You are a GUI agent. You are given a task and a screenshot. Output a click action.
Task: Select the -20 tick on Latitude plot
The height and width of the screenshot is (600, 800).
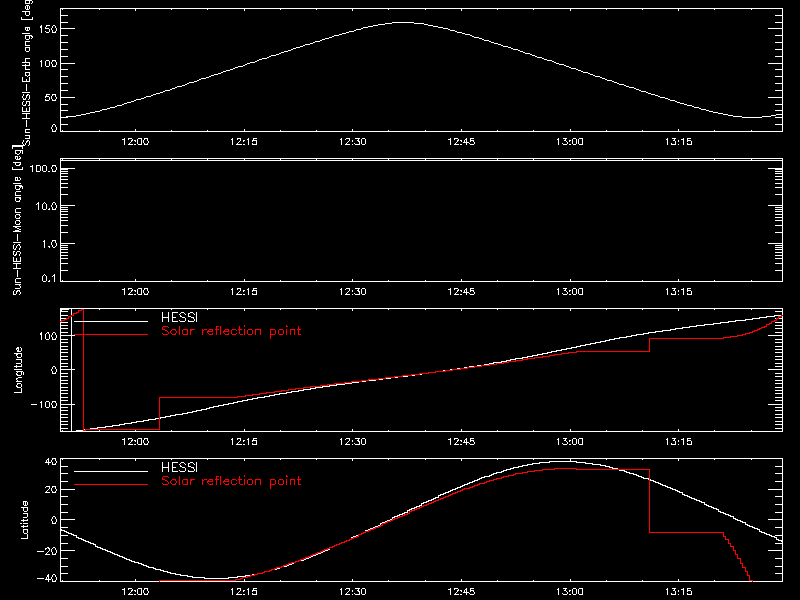(x=47, y=551)
